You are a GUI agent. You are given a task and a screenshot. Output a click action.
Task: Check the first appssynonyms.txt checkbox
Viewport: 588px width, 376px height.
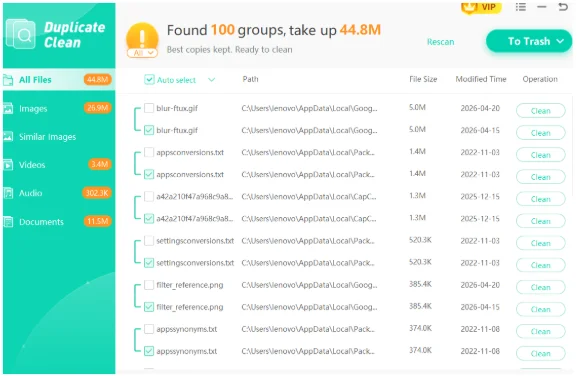pyautogui.click(x=149, y=329)
